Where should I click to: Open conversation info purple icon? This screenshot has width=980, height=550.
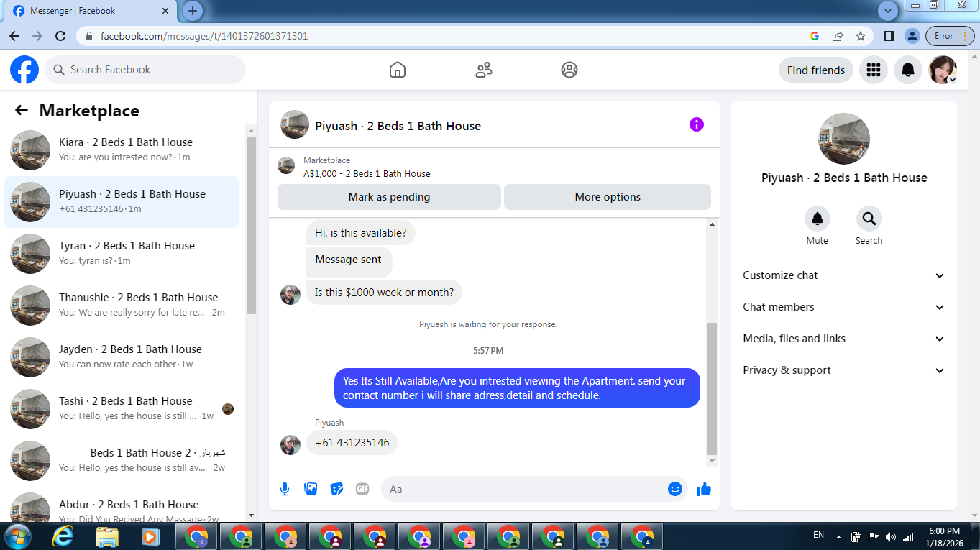[x=696, y=124]
